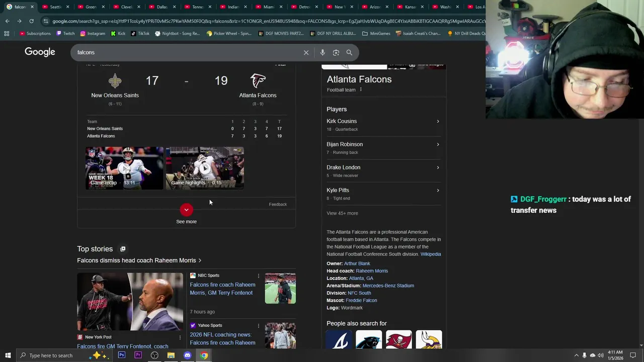Open File Explorer from the taskbar
The height and width of the screenshot is (362, 644).
tap(171, 355)
